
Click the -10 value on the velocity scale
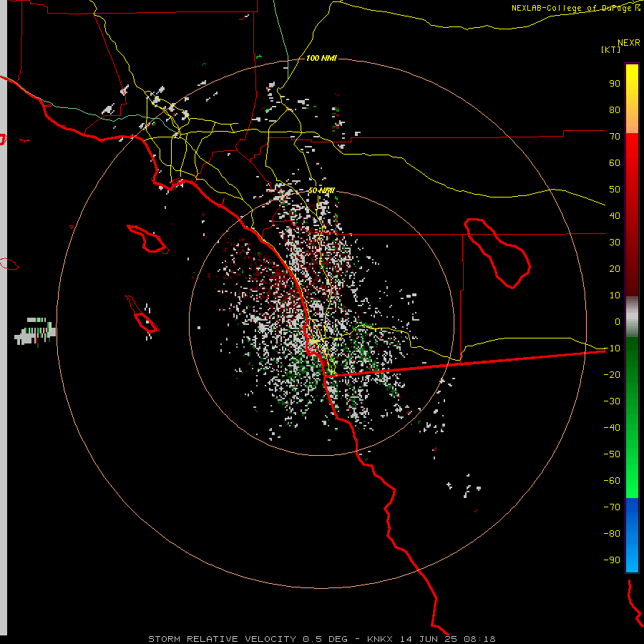[x=612, y=348]
